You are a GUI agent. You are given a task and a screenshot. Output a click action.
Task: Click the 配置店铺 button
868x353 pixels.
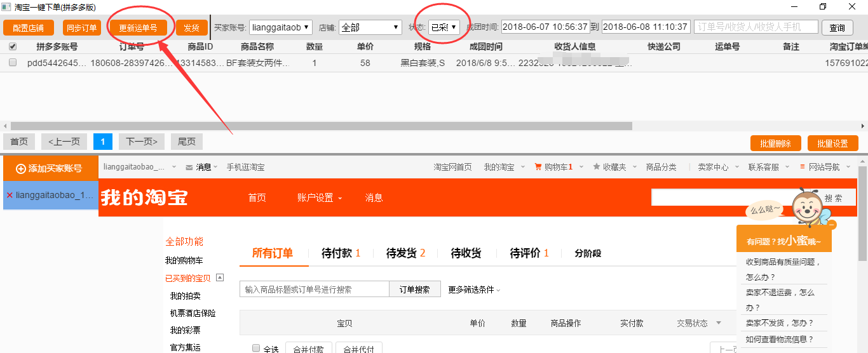tap(28, 28)
